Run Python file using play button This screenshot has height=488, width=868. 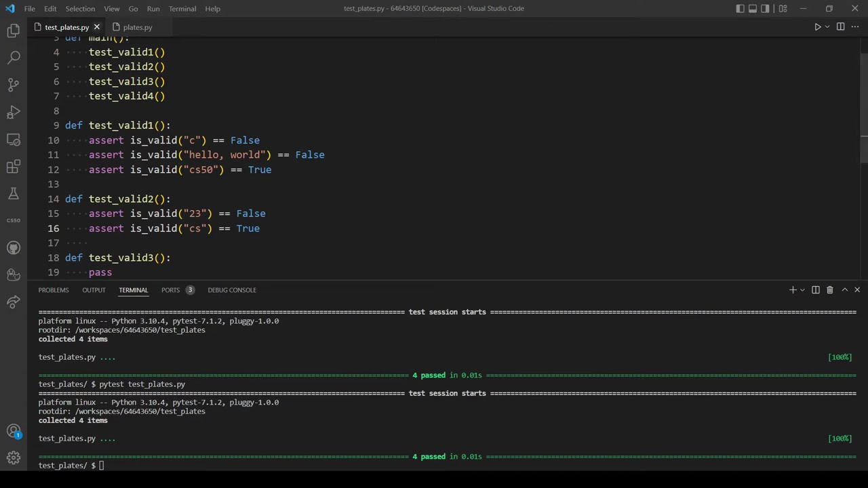tap(817, 27)
